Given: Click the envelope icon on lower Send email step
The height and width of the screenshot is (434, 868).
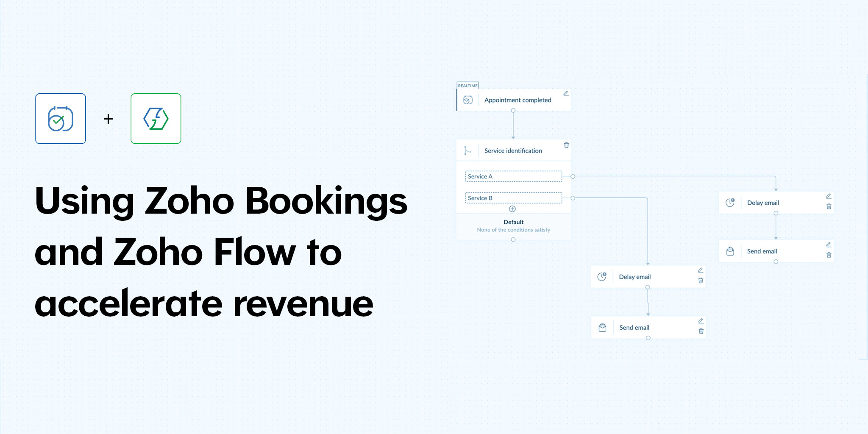Looking at the screenshot, I should coord(602,327).
